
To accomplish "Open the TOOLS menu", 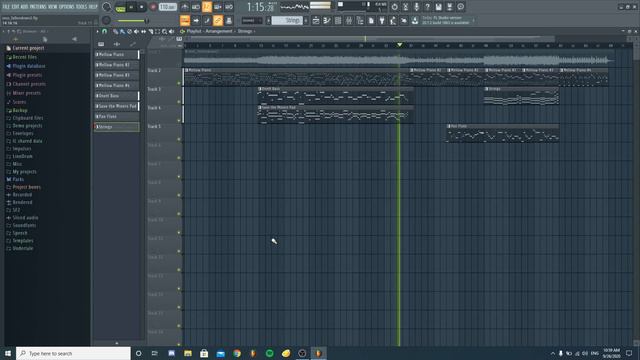I will 82,7.
